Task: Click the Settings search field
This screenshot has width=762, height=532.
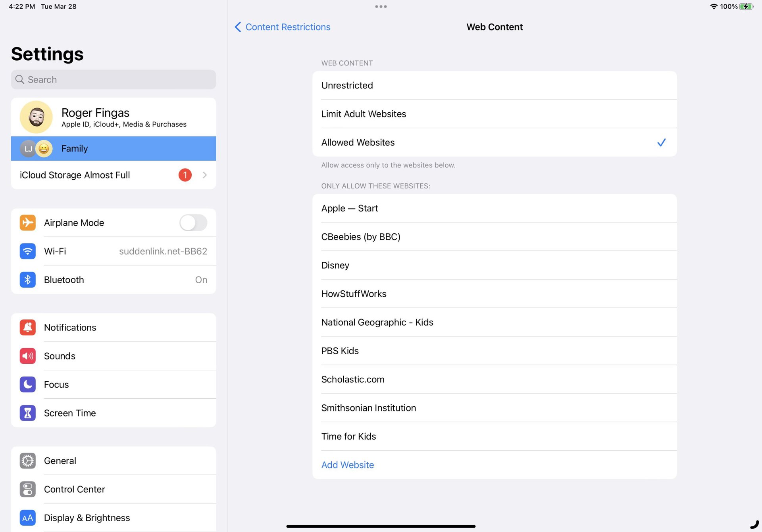Action: (x=113, y=79)
